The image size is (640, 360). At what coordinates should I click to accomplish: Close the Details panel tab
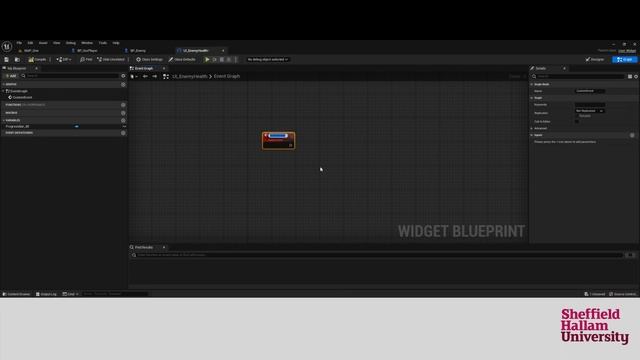tap(564, 69)
